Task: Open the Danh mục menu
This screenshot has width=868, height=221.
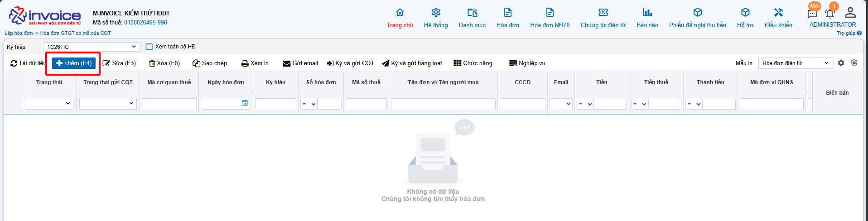Action: coord(472,18)
